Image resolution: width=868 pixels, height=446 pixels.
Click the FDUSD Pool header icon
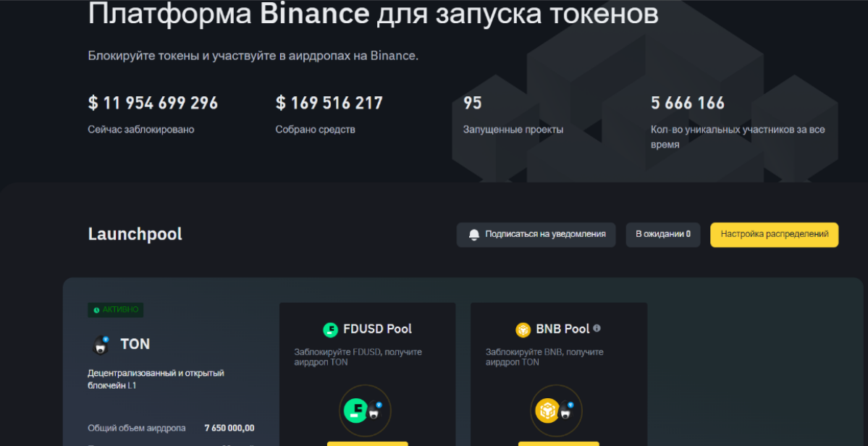coord(331,330)
